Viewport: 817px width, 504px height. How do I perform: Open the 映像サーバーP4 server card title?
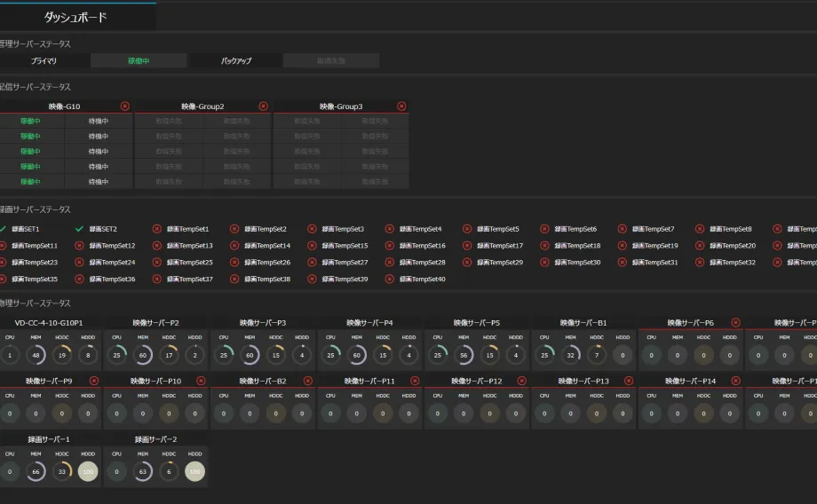tap(369, 323)
